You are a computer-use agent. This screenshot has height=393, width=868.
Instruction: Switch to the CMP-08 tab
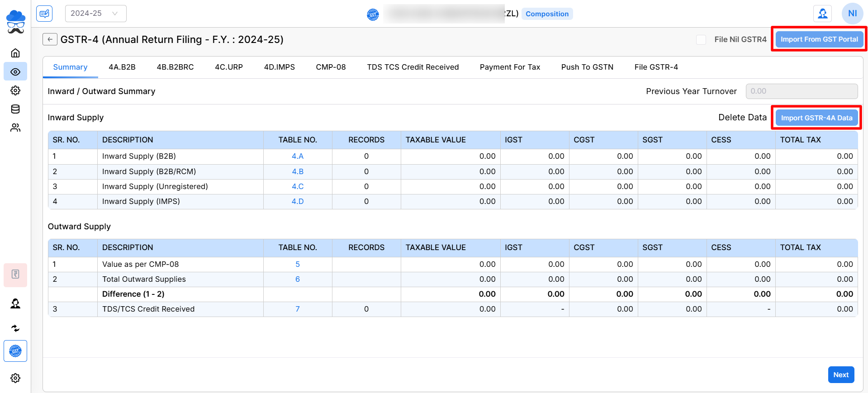pyautogui.click(x=331, y=67)
